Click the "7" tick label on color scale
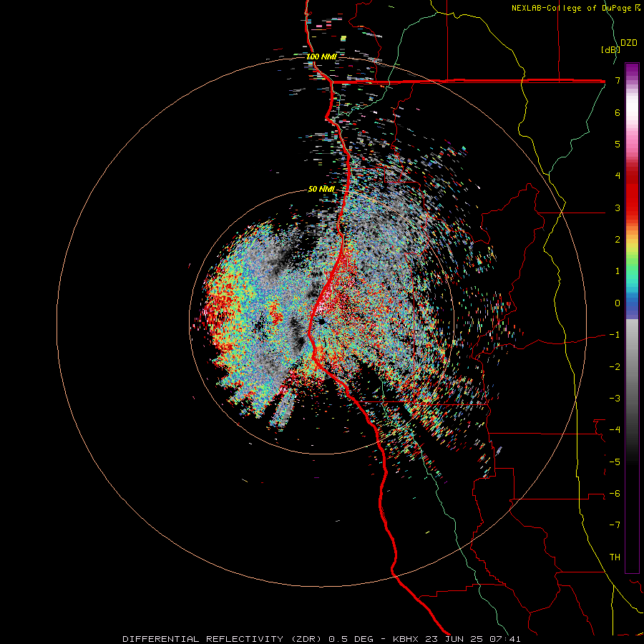 618,80
